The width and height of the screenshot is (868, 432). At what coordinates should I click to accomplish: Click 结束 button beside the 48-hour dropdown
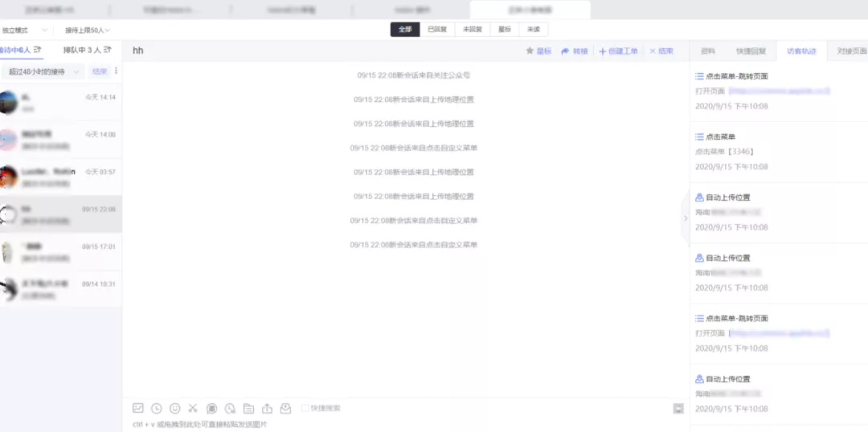pyautogui.click(x=100, y=71)
